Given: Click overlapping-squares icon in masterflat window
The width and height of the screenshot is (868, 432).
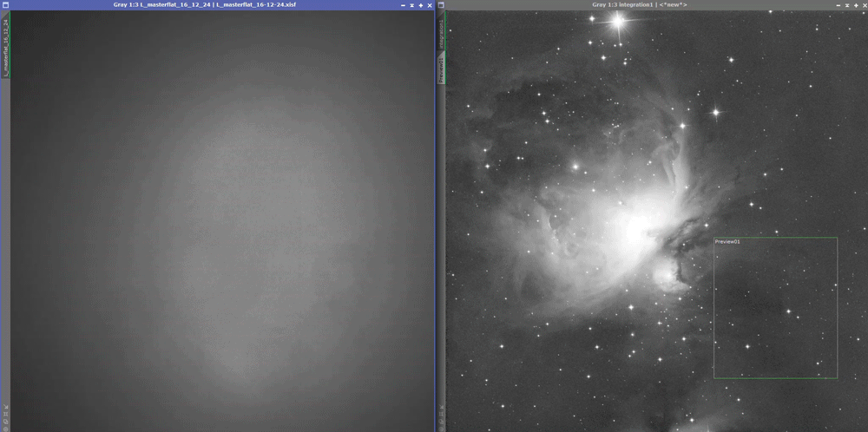Looking at the screenshot, I should [x=5, y=422].
